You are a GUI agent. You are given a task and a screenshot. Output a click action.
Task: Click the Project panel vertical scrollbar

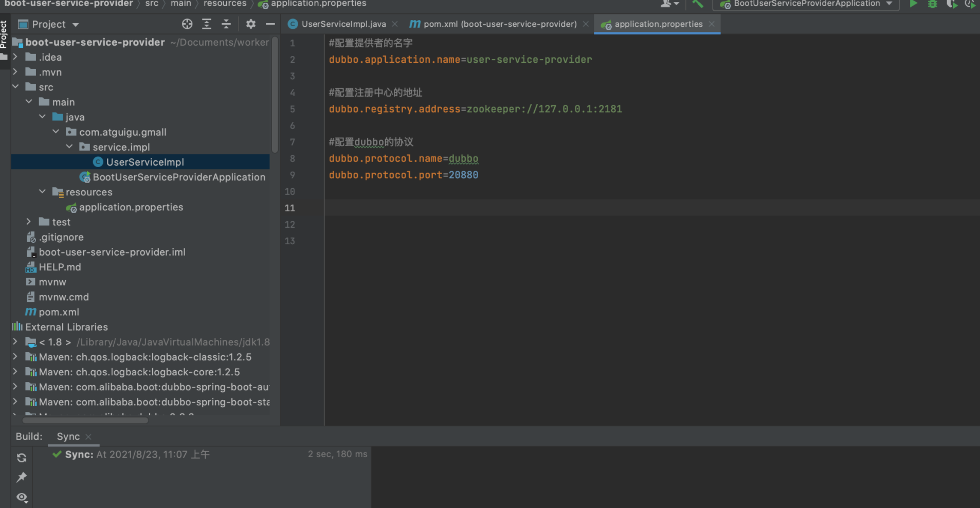click(275, 95)
